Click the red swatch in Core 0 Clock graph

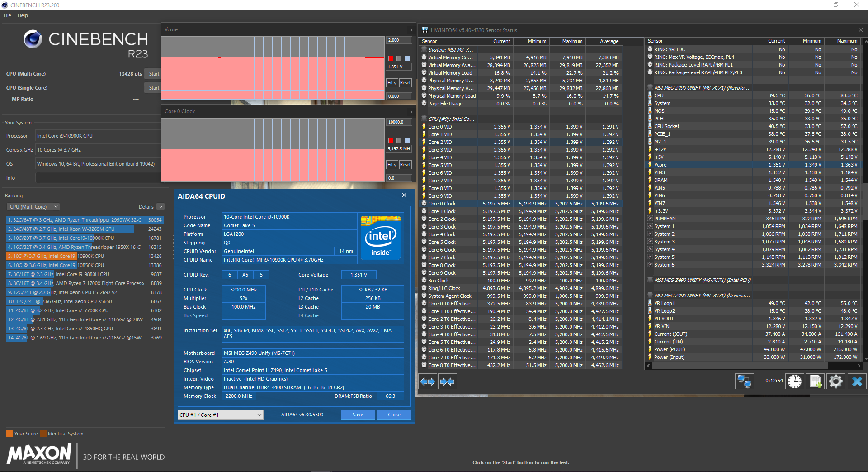(391, 140)
